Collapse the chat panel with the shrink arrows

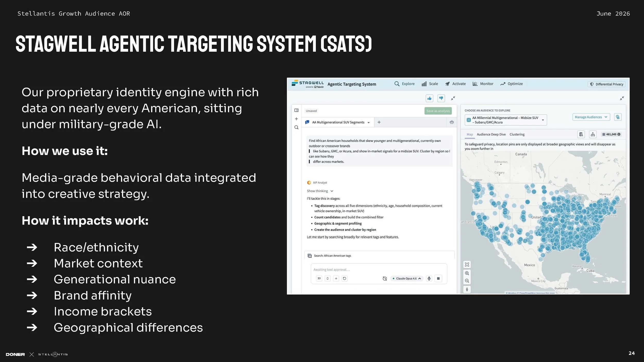[x=453, y=98]
